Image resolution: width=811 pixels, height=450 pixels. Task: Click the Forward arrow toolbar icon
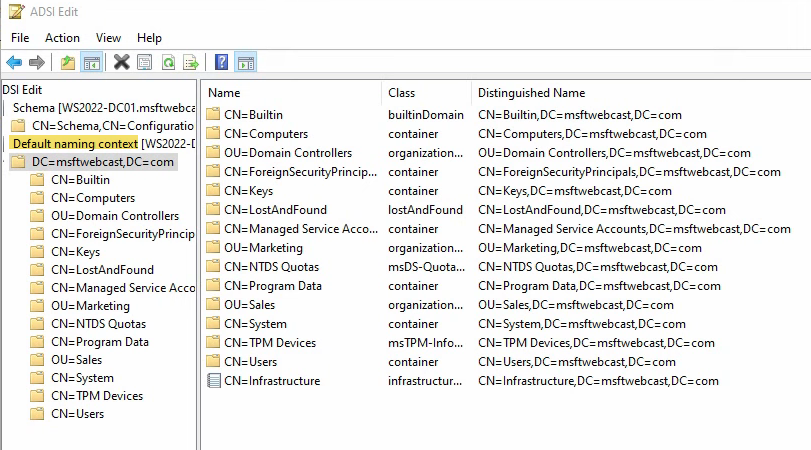37,63
